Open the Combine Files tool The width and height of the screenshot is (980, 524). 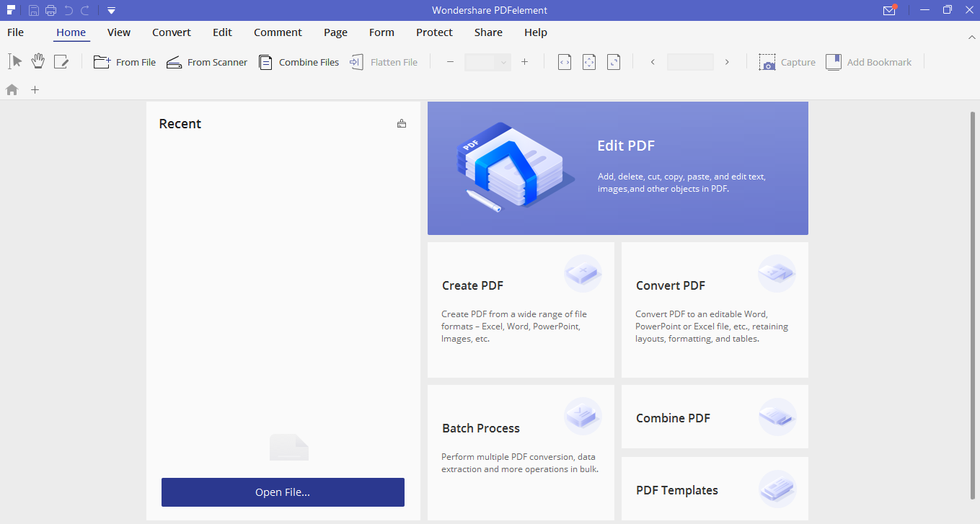pos(299,62)
